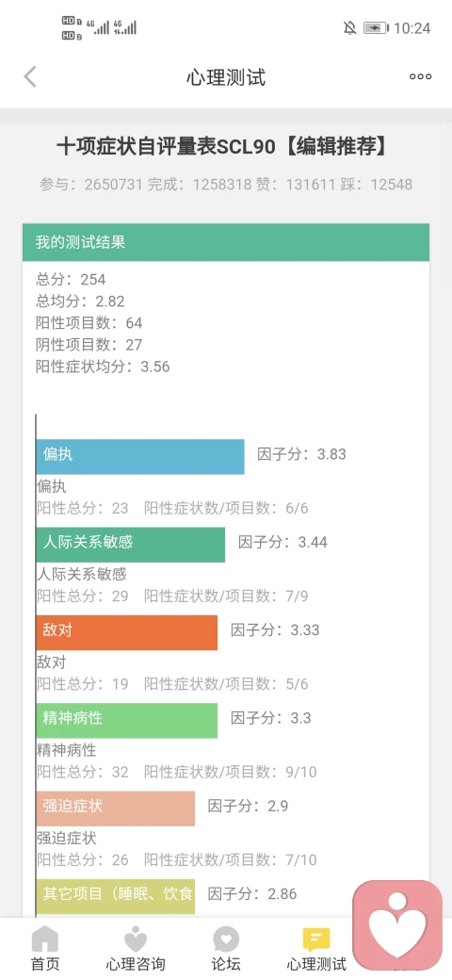Select the green 人际关系敏感 bar

pyautogui.click(x=131, y=545)
